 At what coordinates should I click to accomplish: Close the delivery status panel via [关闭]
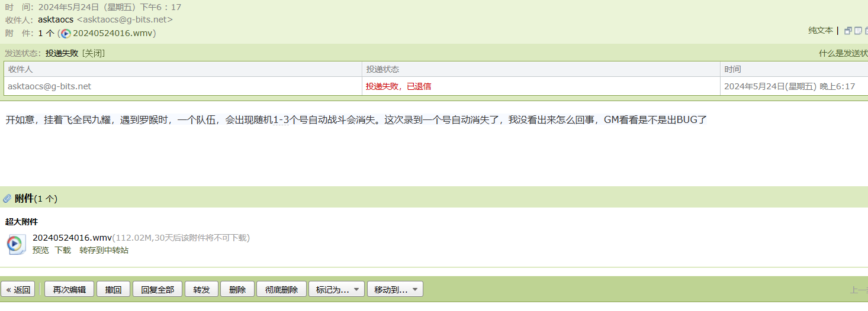click(x=94, y=53)
